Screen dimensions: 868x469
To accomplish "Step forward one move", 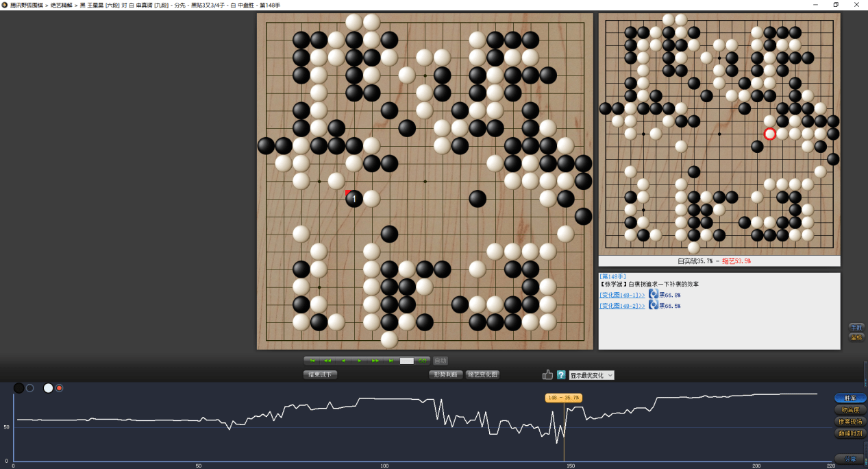I will tap(360, 361).
